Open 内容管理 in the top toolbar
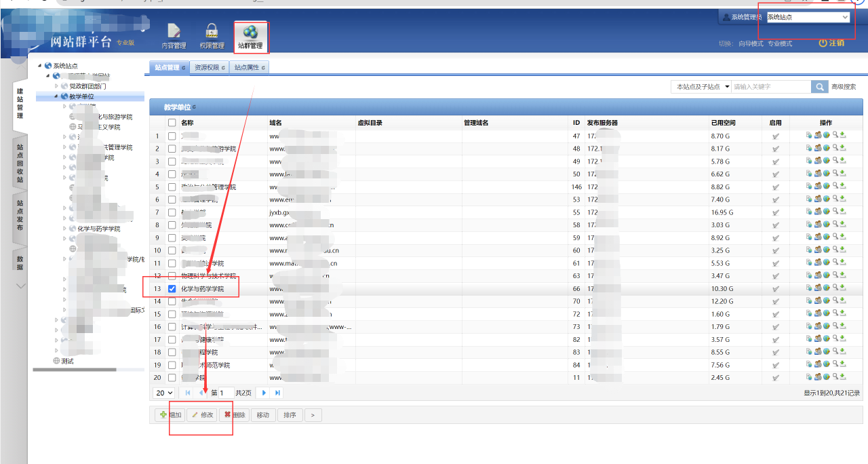The height and width of the screenshot is (464, 868). (x=174, y=36)
